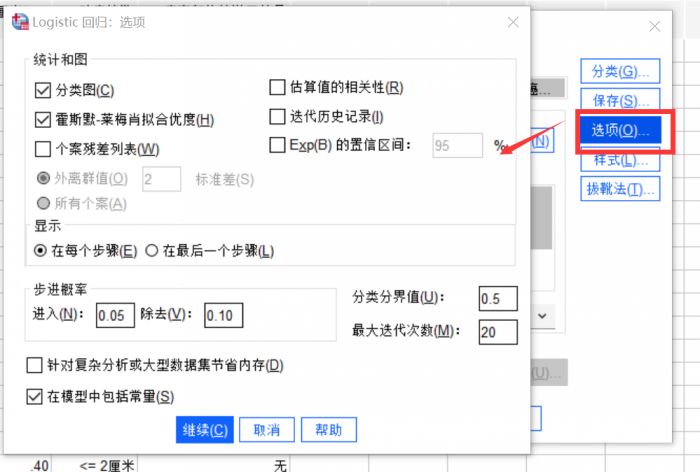Uncheck the 分类图(C) checkbox
The image size is (700, 472).
(42, 90)
